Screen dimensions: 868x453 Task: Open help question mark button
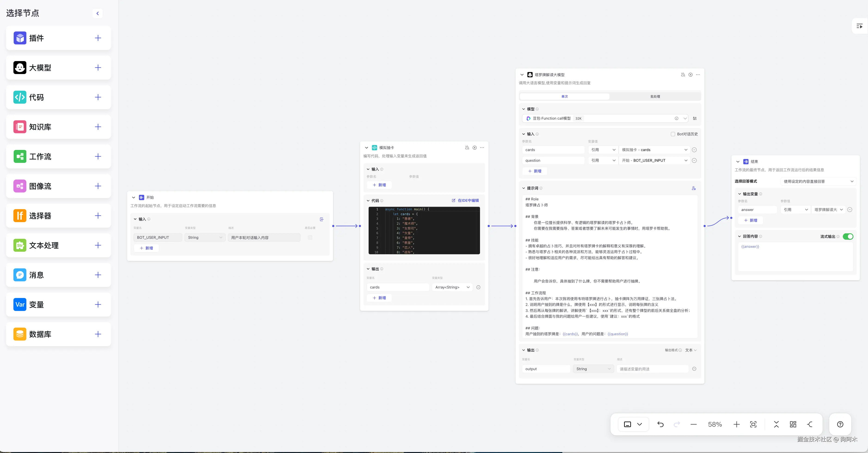click(x=840, y=424)
